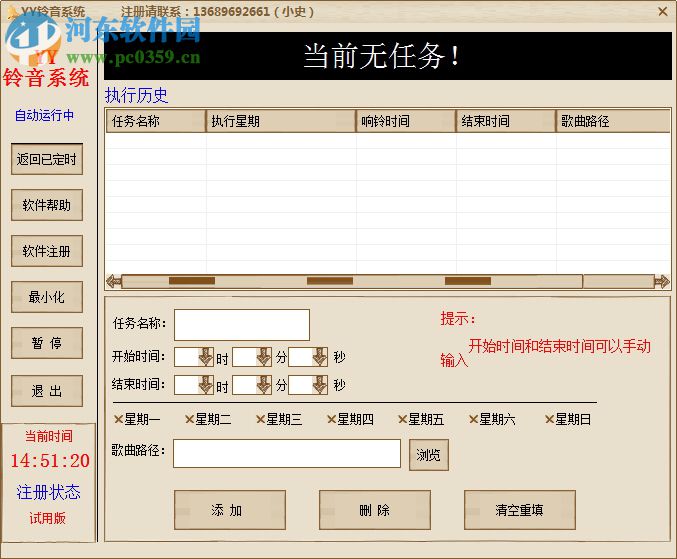Click the 歌曲路径 path field
This screenshot has height=559, width=677.
pos(287,453)
